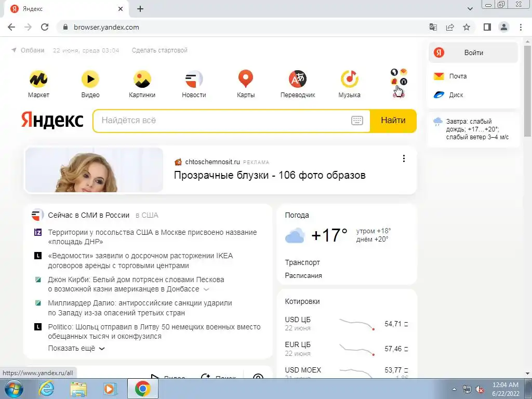Click the Войти login button
Viewport: 532px width, 399px height.
click(473, 52)
